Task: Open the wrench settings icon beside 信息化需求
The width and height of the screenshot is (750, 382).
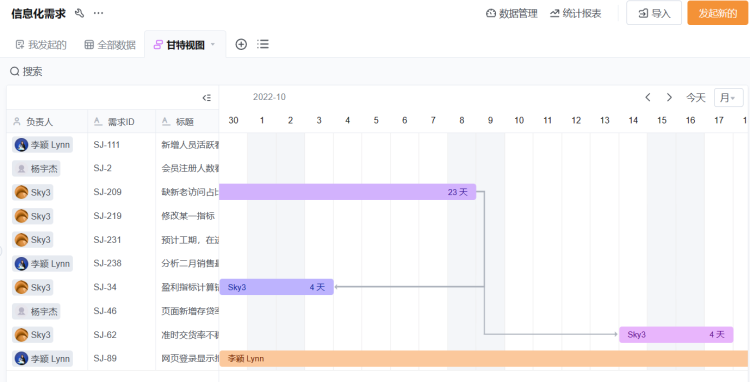Action: click(x=79, y=13)
